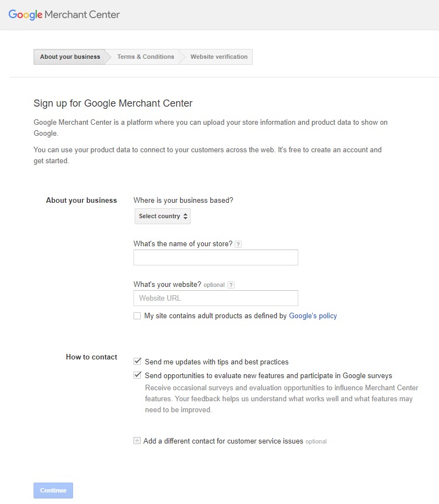439x504 pixels.
Task: Click the "What's the name of your store?" label
Action: pos(182,244)
